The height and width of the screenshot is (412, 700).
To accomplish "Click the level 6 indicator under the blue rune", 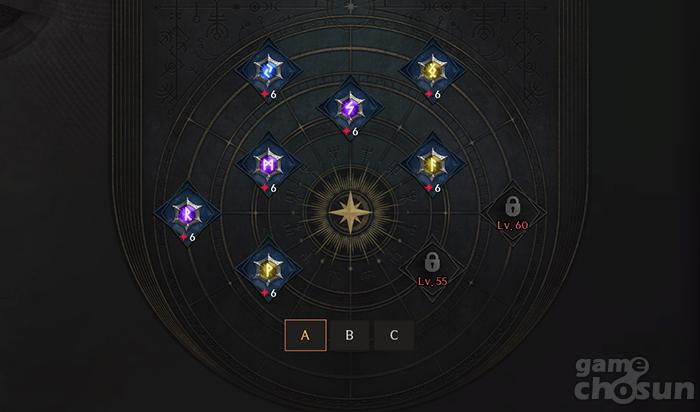I will click(x=269, y=95).
